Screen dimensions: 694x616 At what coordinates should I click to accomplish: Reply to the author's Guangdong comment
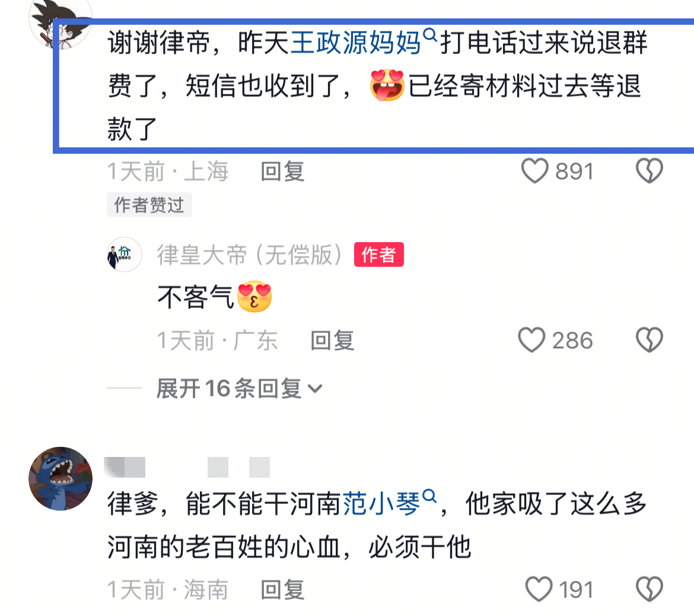point(332,341)
